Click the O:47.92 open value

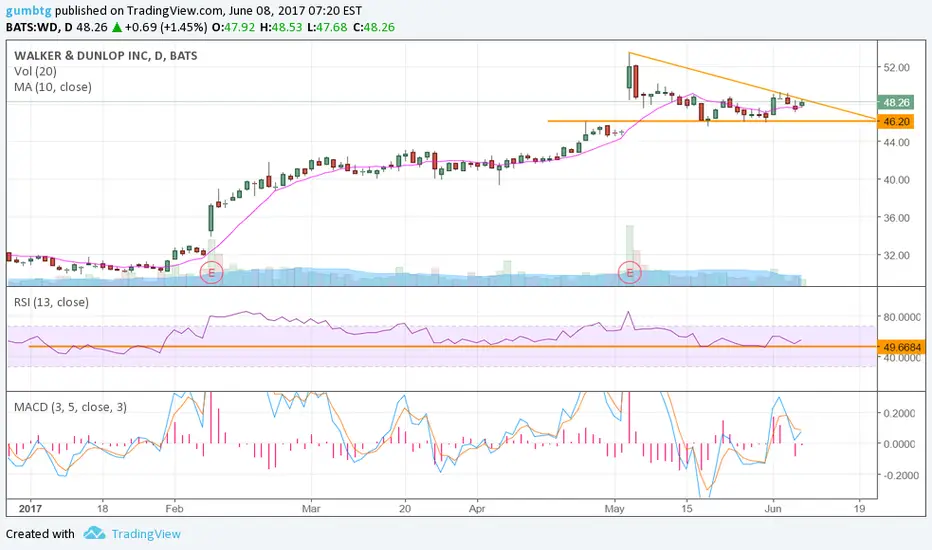pos(234,27)
